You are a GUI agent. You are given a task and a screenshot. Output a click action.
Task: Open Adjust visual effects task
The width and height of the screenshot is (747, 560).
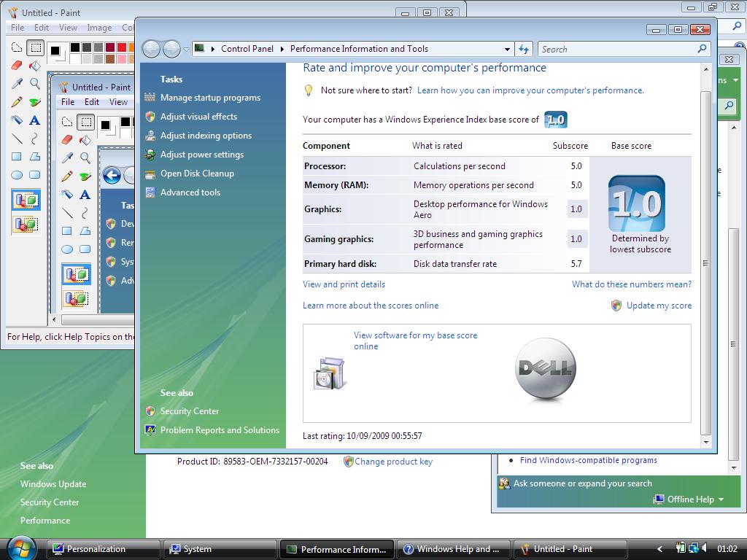coord(198,117)
